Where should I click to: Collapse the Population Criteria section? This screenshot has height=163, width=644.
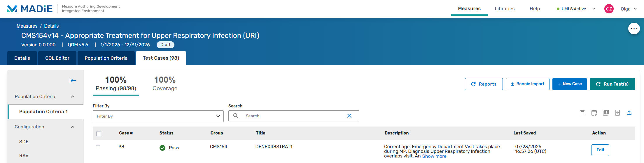point(73,97)
